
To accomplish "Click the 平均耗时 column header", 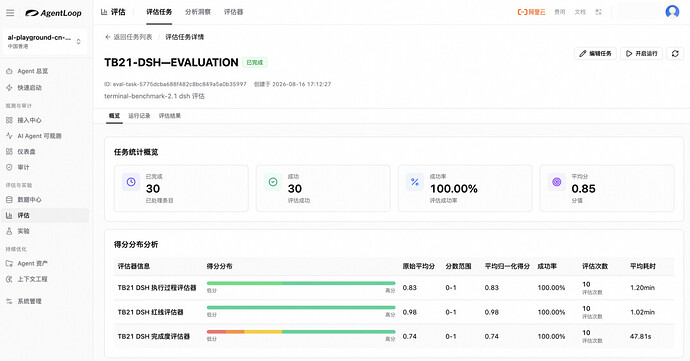I will (x=642, y=266).
